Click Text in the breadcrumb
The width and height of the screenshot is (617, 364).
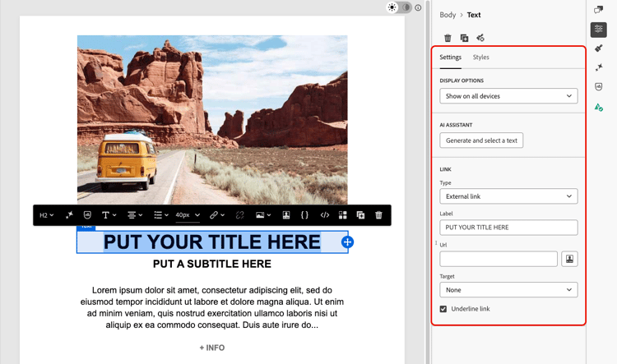pyautogui.click(x=474, y=15)
